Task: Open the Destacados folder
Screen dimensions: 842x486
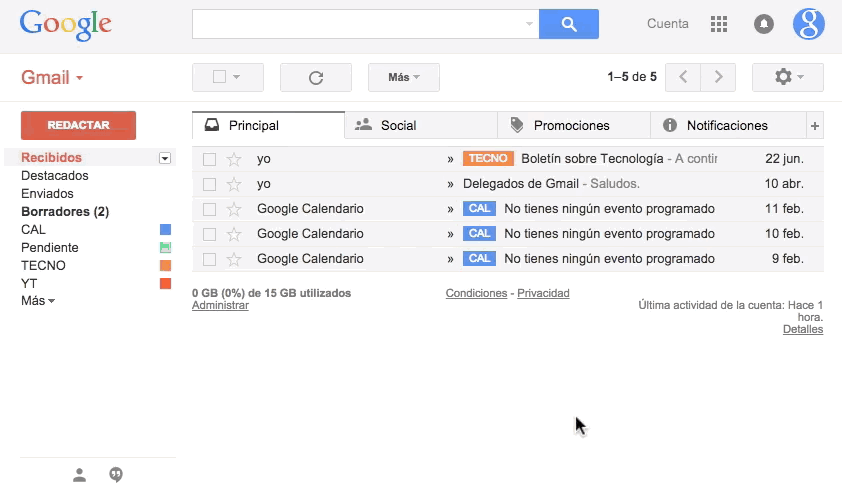Action: (x=55, y=176)
